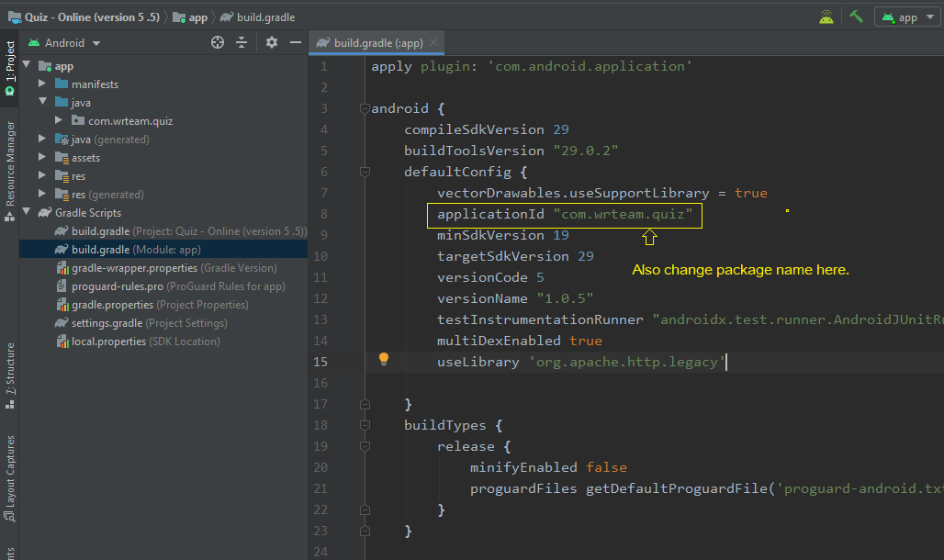Fold the buildTypes block in gutter
Screen dimensions: 944x560
(365, 425)
